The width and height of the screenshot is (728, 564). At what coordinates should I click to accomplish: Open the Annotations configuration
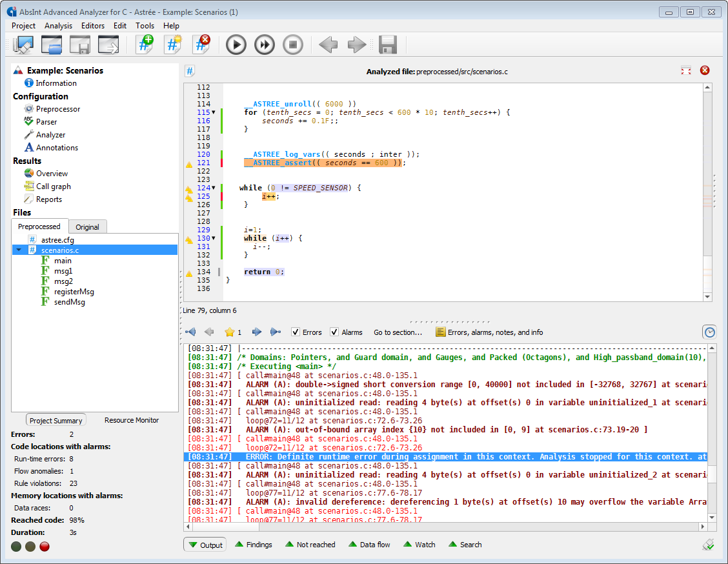click(51, 147)
